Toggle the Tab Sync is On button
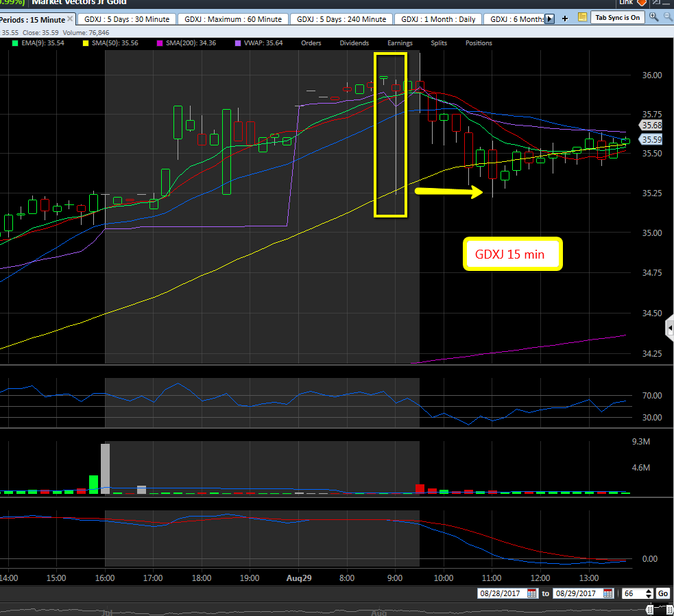This screenshot has height=616, width=674. pos(618,17)
